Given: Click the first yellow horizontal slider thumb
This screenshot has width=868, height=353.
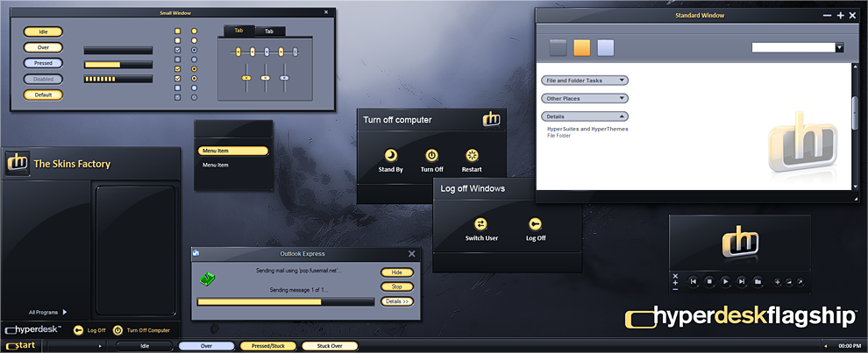Looking at the screenshot, I should (238, 52).
